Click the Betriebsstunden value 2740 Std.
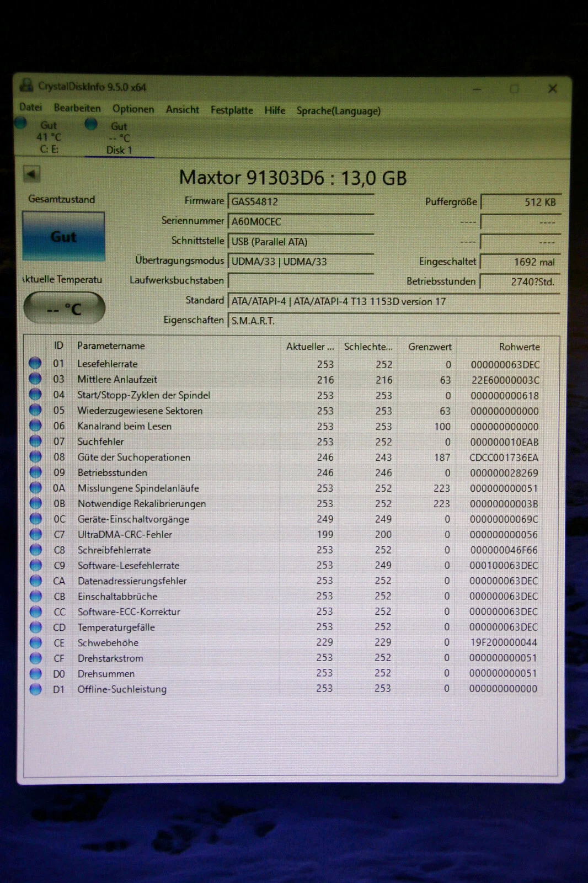The width and height of the screenshot is (588, 883). [521, 281]
